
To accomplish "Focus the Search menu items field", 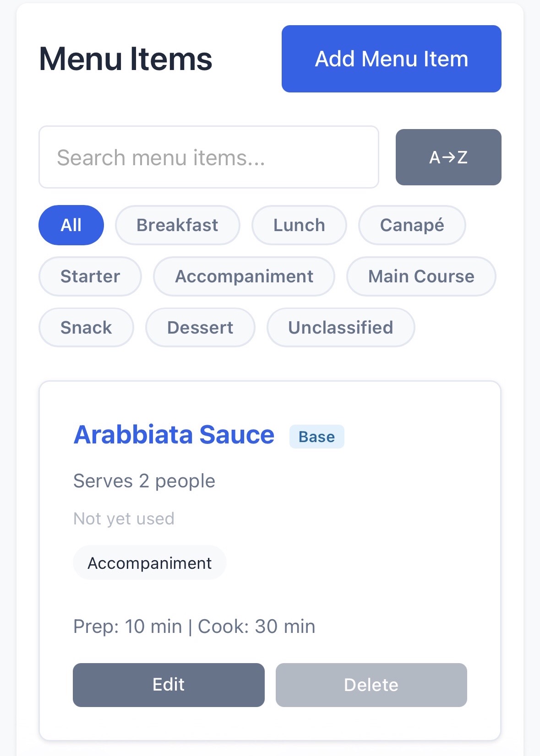I will pyautogui.click(x=209, y=157).
